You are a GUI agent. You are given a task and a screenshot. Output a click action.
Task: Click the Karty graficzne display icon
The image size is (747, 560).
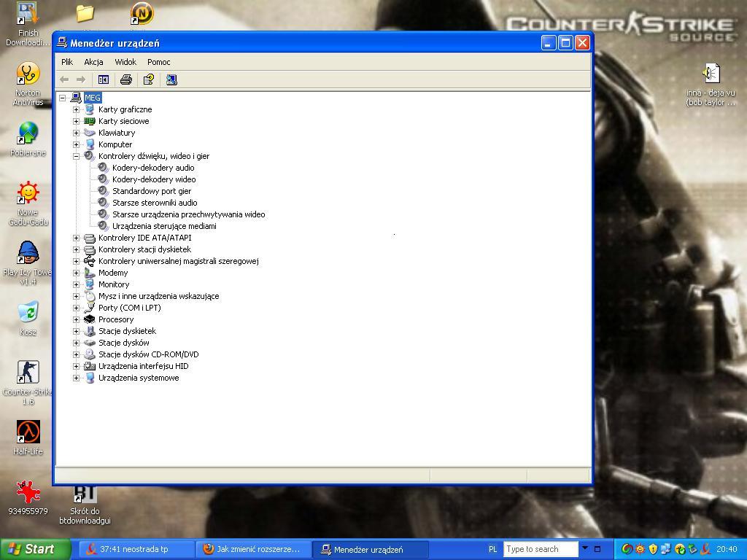pos(90,109)
